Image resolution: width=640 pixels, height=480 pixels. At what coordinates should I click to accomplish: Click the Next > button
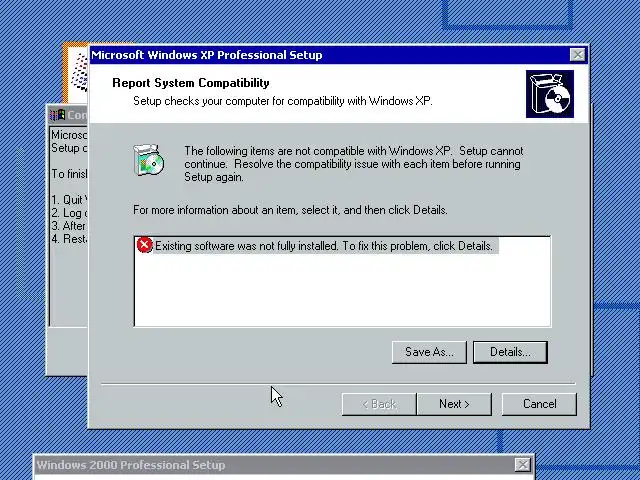454,404
